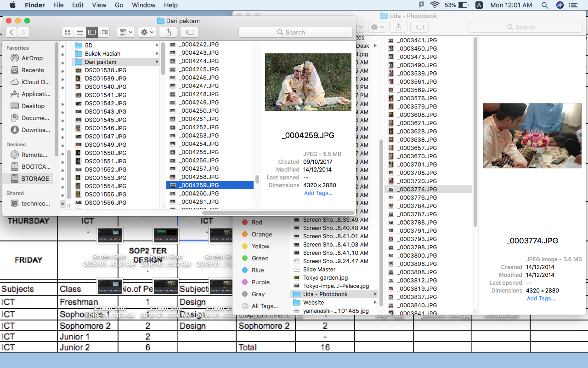
Task: Switch to list view in Dari paktam window
Action: [x=79, y=32]
